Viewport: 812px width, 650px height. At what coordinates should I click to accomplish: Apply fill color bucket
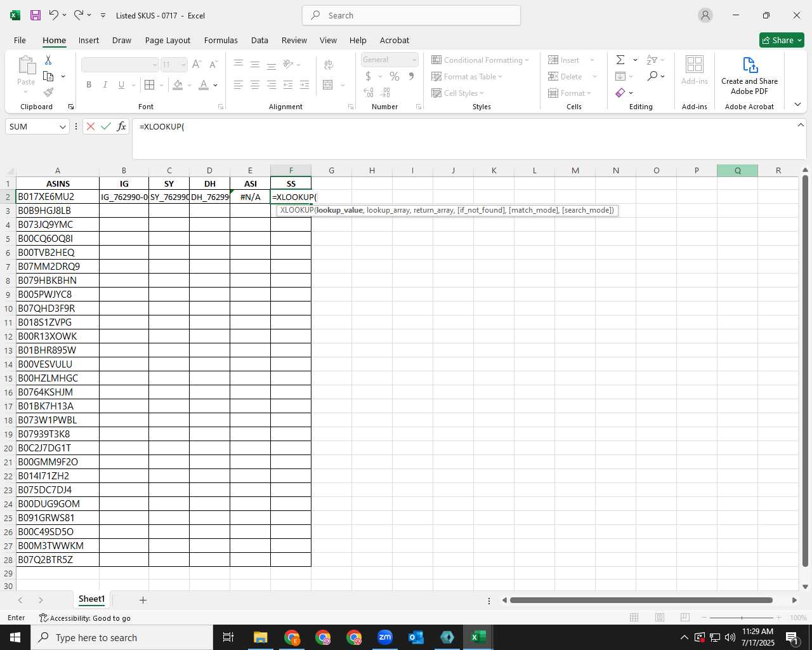click(x=178, y=84)
